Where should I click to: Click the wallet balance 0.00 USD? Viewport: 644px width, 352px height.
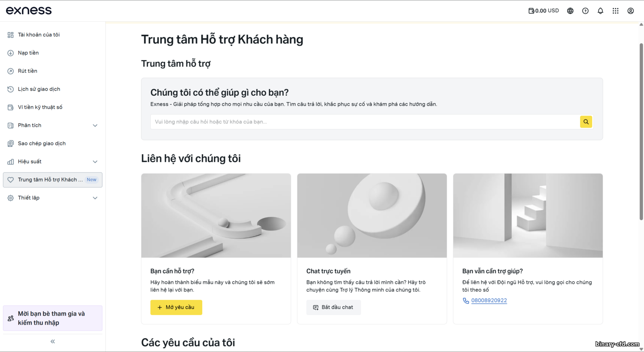click(x=544, y=11)
